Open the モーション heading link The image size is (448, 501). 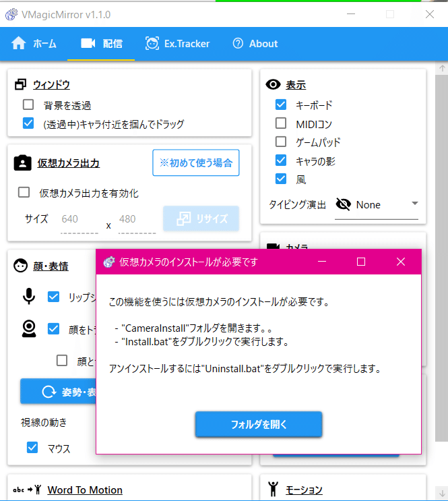[x=304, y=490]
